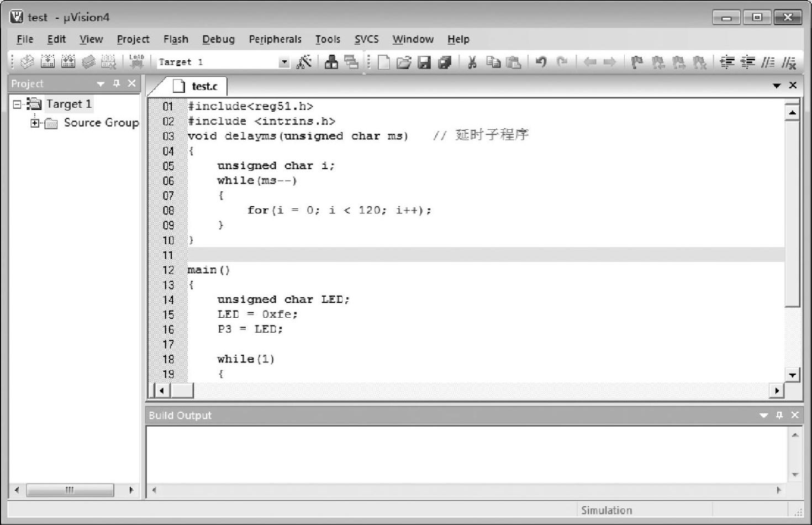812x525 pixels.
Task: Select the Source Group tree item
Action: [101, 123]
